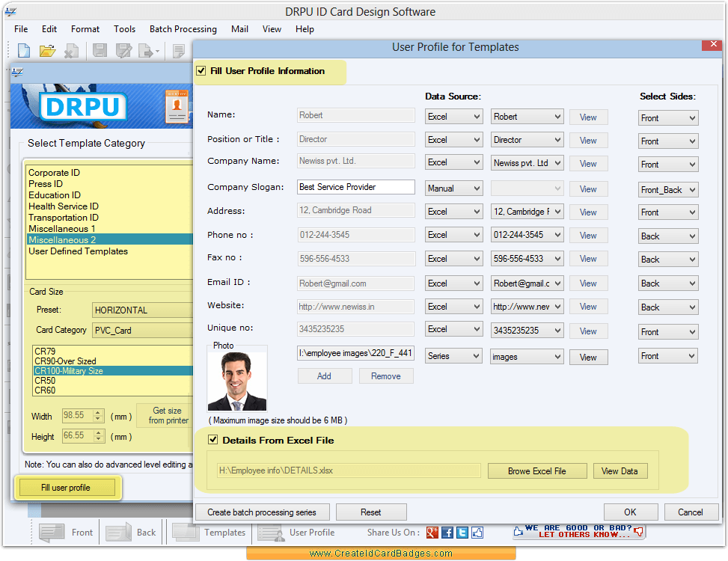Open the Help menu
Viewport: 728px width, 561px height.
(305, 28)
